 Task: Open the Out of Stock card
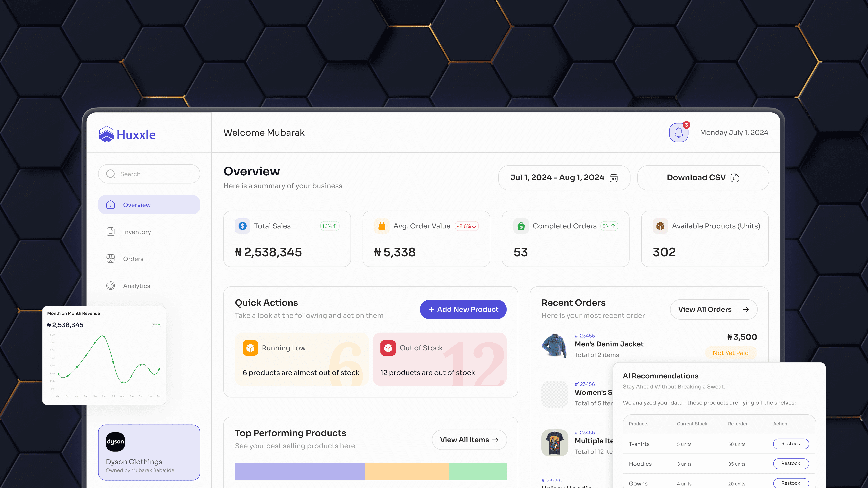coord(439,359)
